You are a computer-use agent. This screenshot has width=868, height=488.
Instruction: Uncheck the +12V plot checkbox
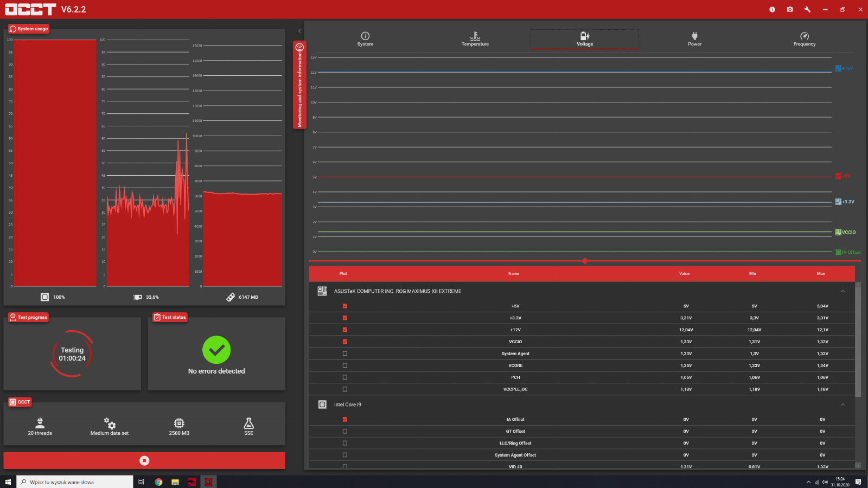click(345, 330)
